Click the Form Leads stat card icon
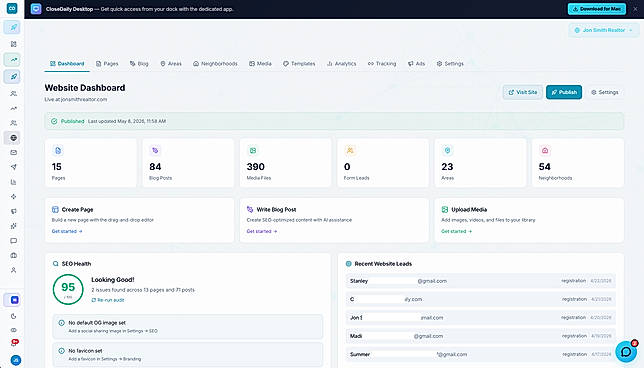 [350, 151]
